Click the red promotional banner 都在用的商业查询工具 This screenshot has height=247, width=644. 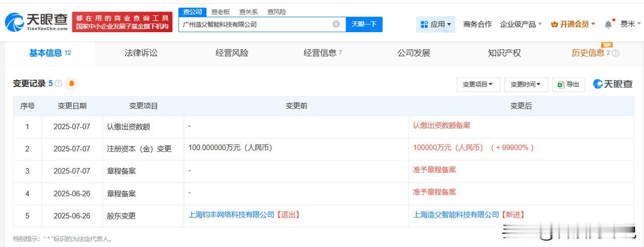point(122,22)
